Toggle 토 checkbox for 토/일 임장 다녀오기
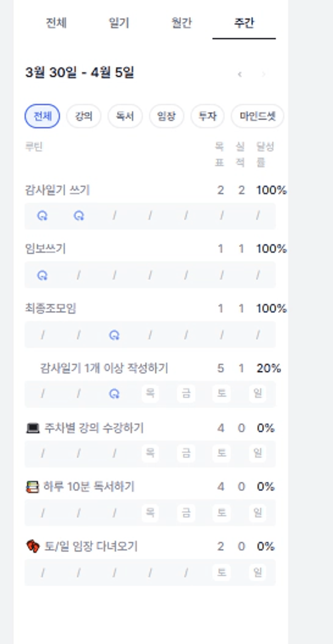 click(221, 572)
